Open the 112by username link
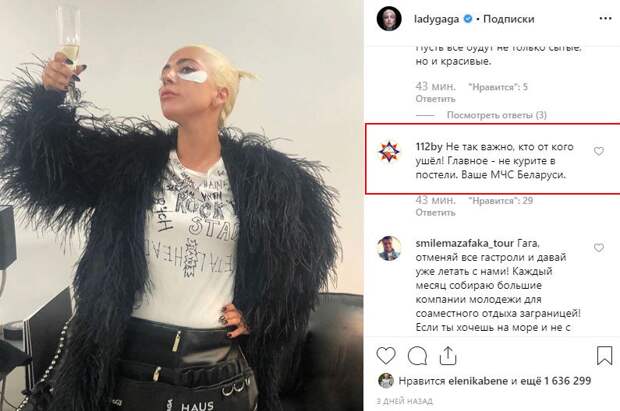 [x=429, y=147]
